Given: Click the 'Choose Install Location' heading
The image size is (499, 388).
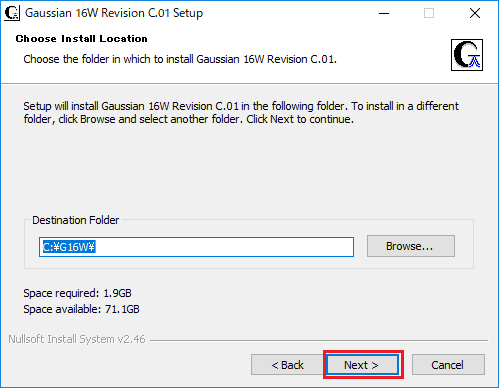Looking at the screenshot, I should 81,39.
